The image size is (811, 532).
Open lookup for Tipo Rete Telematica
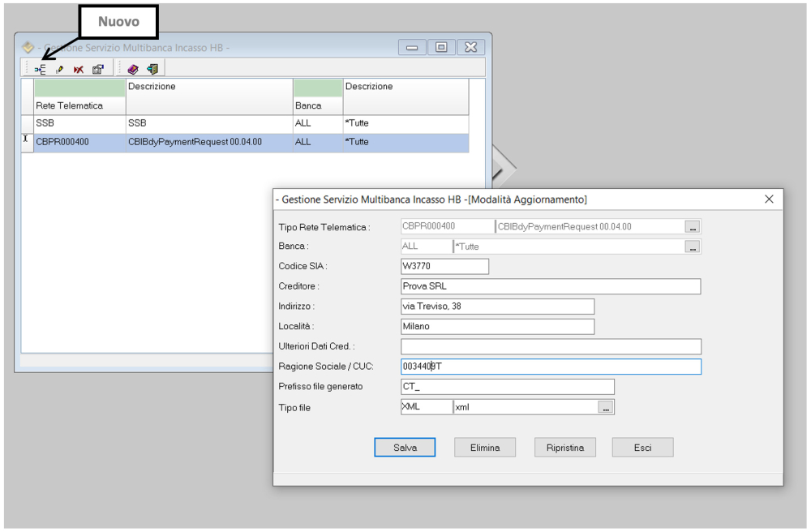coord(692,227)
